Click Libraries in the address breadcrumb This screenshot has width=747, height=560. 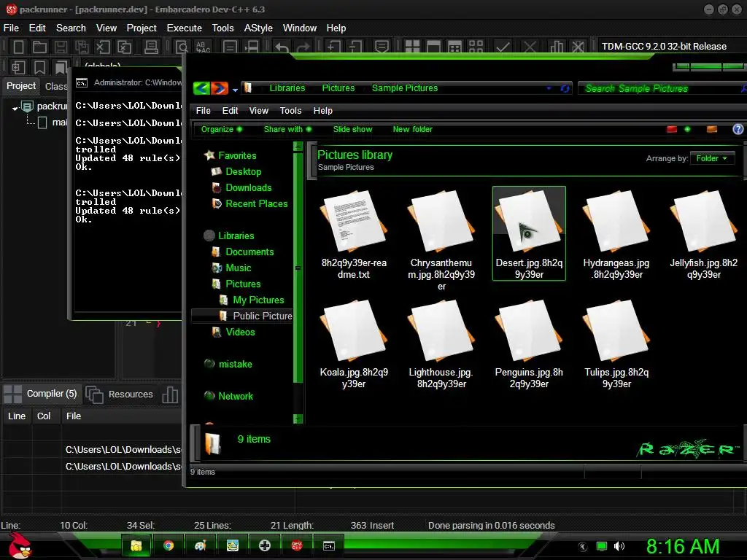tap(287, 88)
